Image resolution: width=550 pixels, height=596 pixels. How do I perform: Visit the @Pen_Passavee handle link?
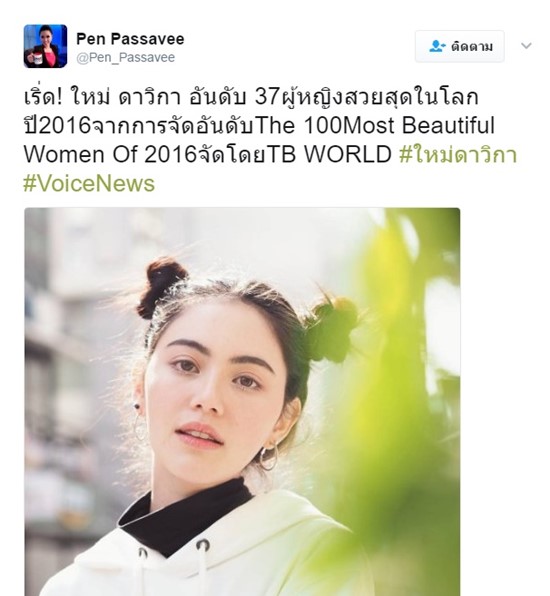pos(125,57)
